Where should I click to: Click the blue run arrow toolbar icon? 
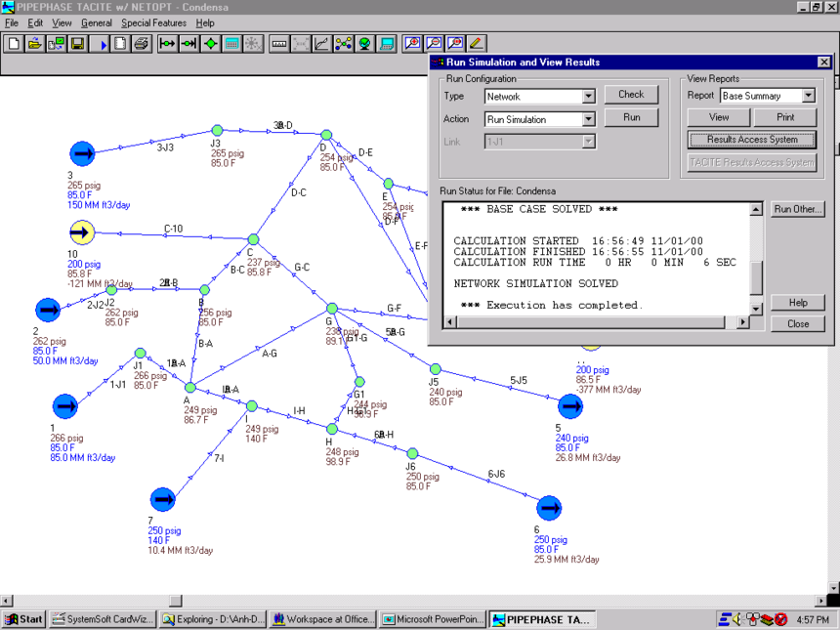[x=103, y=44]
